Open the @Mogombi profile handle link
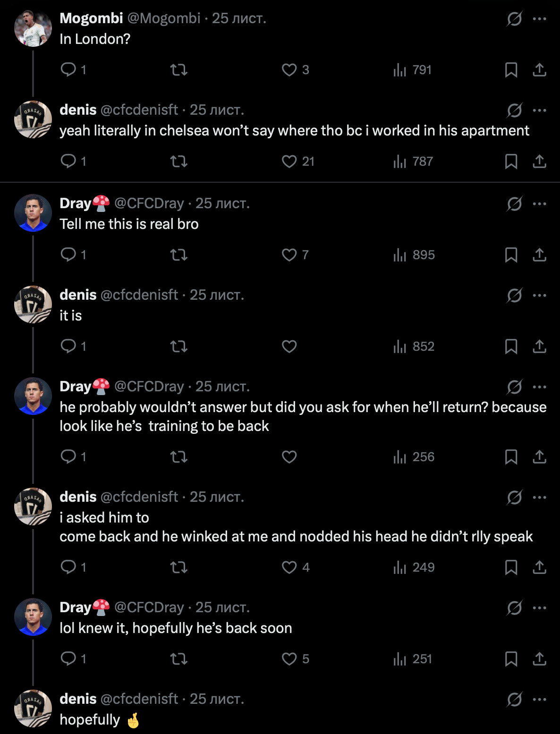 pos(164,18)
